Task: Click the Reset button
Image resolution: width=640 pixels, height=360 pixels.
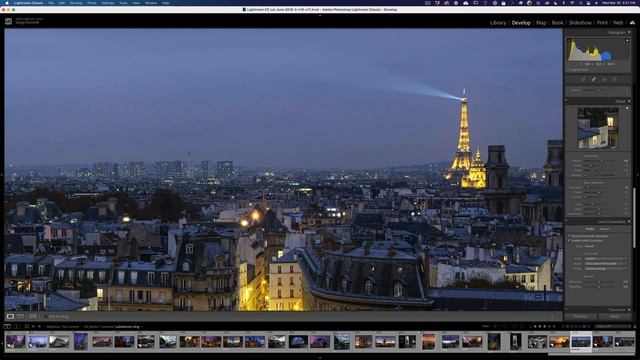Action: click(x=615, y=316)
